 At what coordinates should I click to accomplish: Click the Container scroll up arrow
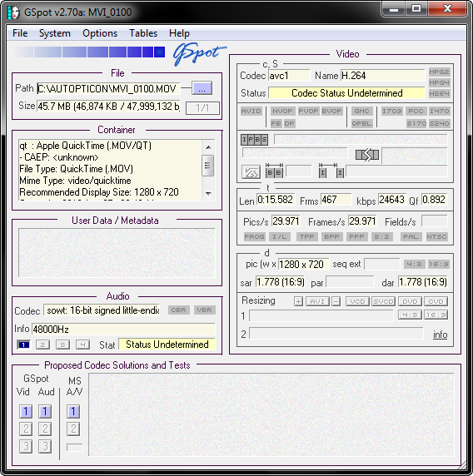(x=208, y=147)
